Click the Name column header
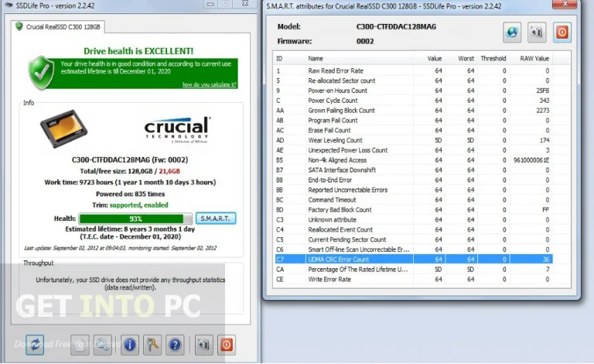The width and height of the screenshot is (594, 364). pos(316,58)
